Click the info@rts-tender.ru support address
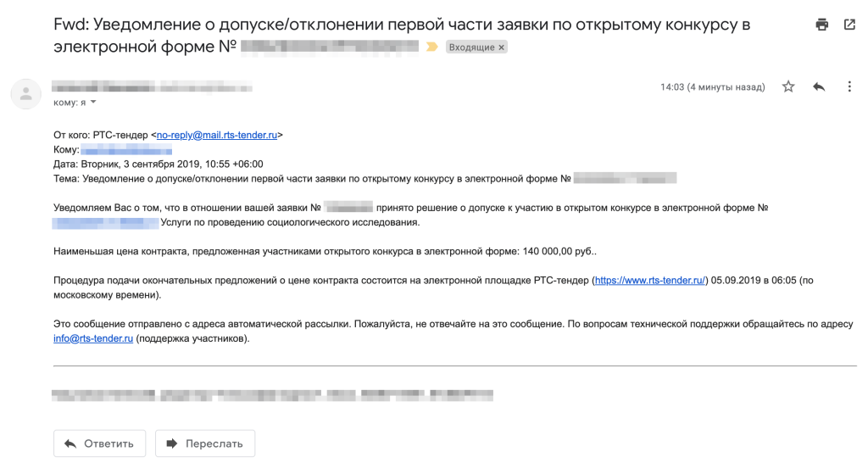Viewport: 868px width, 474px height. [x=93, y=338]
